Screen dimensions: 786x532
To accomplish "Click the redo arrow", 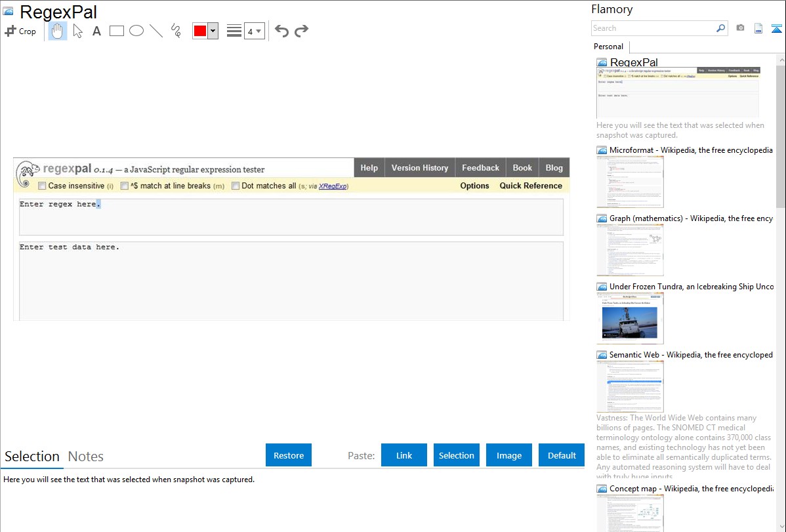I will click(301, 31).
